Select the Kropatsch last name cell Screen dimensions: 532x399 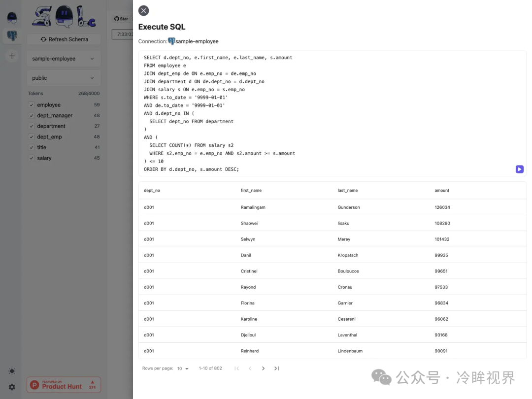tap(348, 255)
